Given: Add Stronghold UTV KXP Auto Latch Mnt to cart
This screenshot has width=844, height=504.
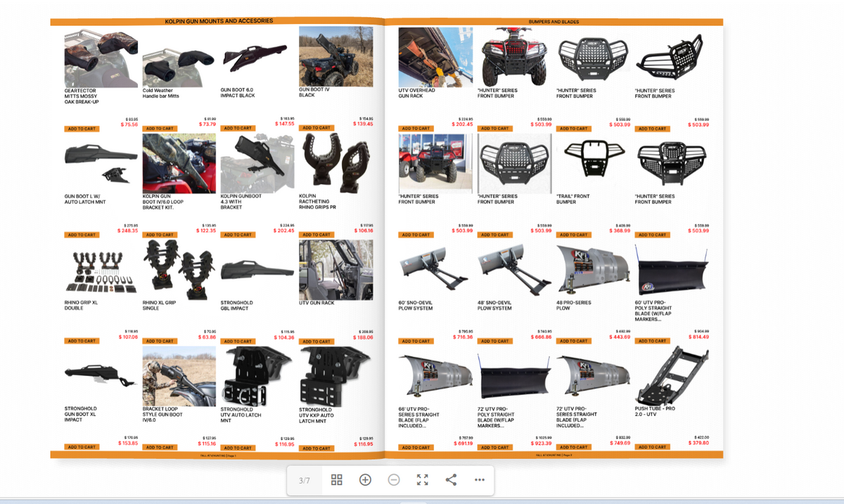Looking at the screenshot, I should (316, 448).
